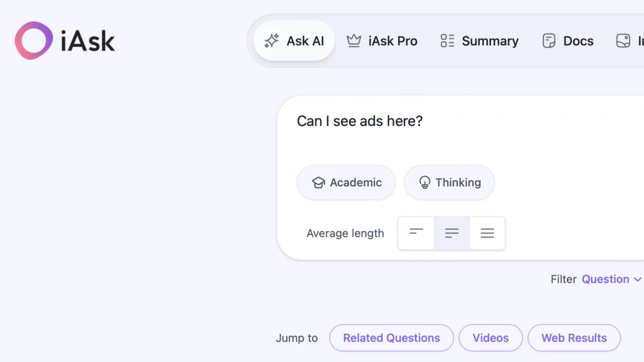
Task: Select the shortest answer length icon
Action: pos(416,233)
